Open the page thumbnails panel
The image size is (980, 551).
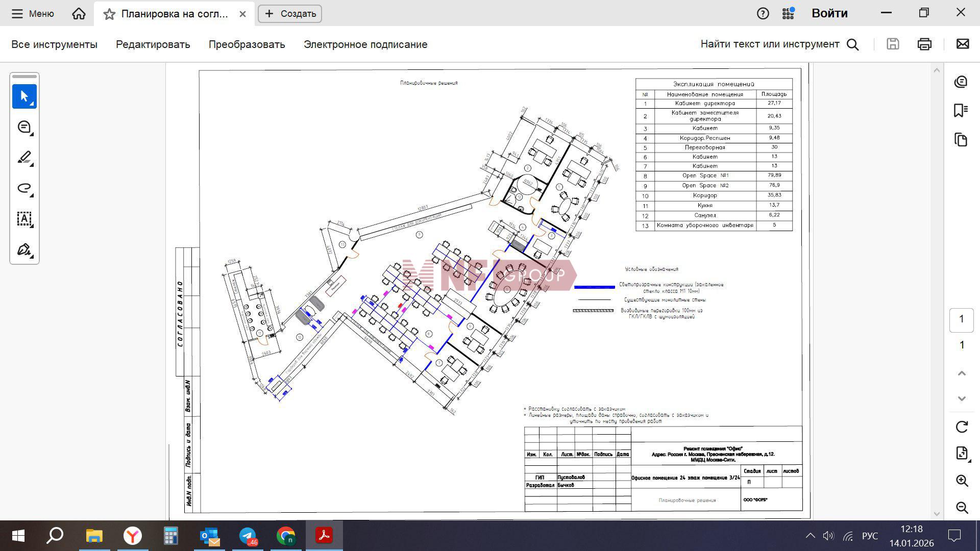point(961,140)
